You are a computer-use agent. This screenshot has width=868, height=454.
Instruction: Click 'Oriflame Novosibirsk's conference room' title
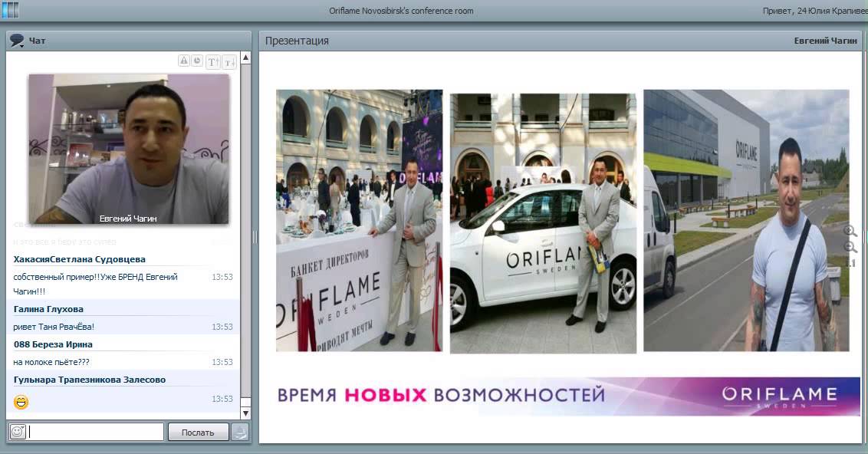[x=401, y=11]
